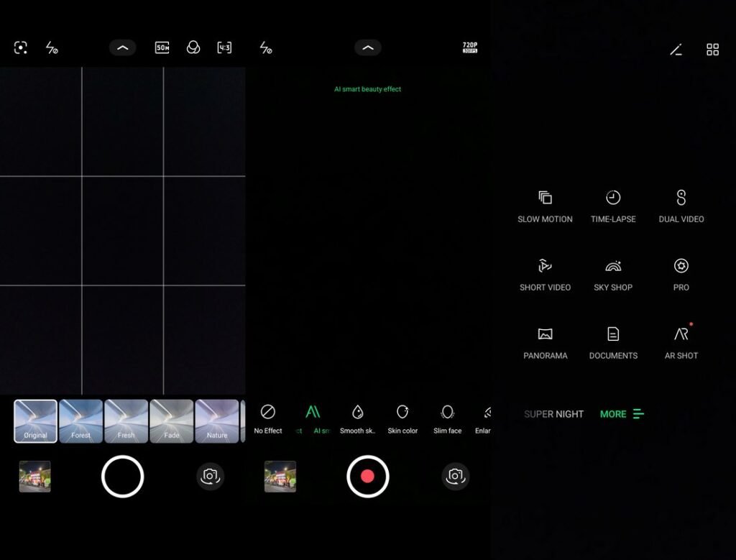Screen dimensions: 736x560
Task: Start recording with the red record button
Action: [x=368, y=477]
